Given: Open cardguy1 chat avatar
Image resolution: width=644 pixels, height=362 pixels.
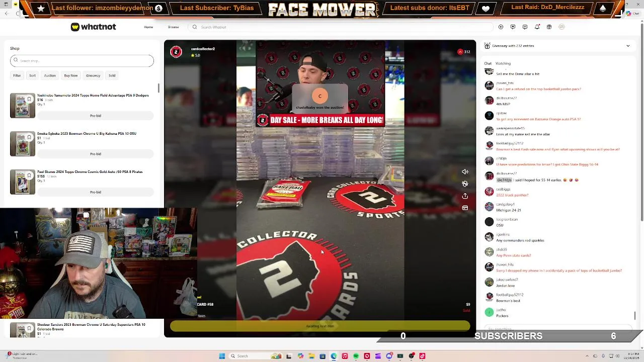Looking at the screenshot, I should pyautogui.click(x=489, y=207).
